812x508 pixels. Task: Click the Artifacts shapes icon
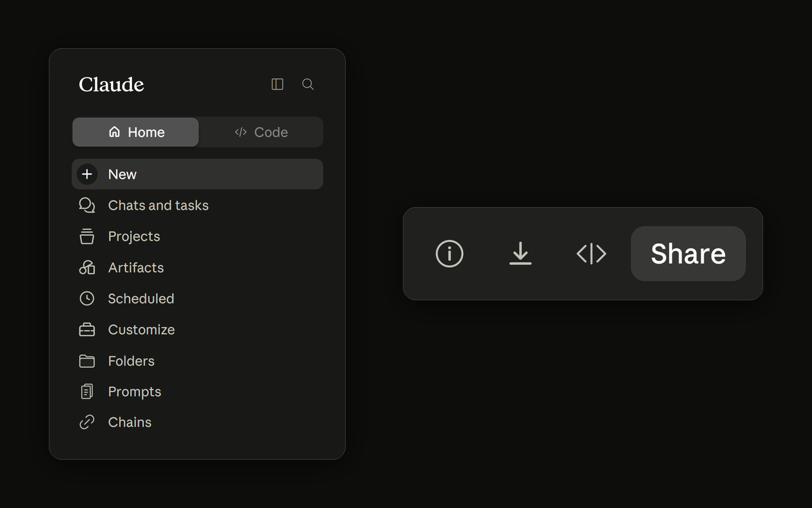click(87, 267)
